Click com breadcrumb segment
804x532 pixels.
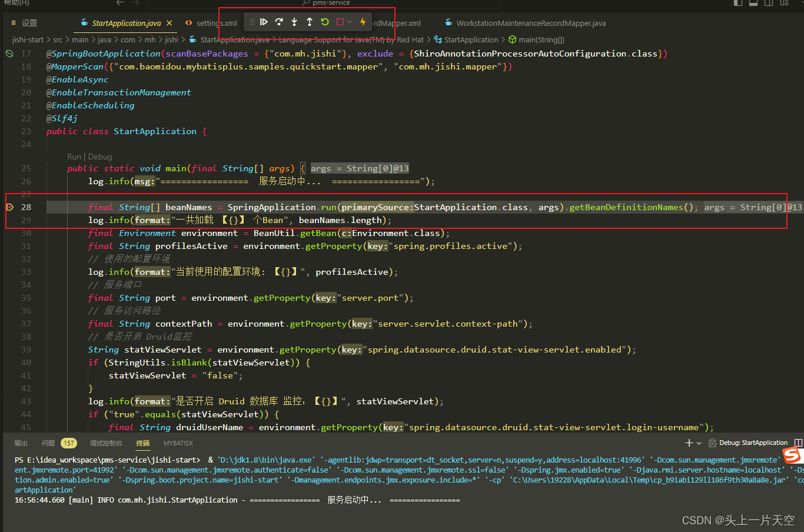coord(128,39)
